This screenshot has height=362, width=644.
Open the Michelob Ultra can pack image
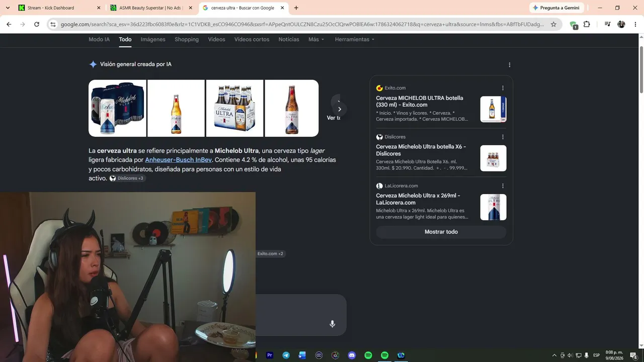point(117,108)
